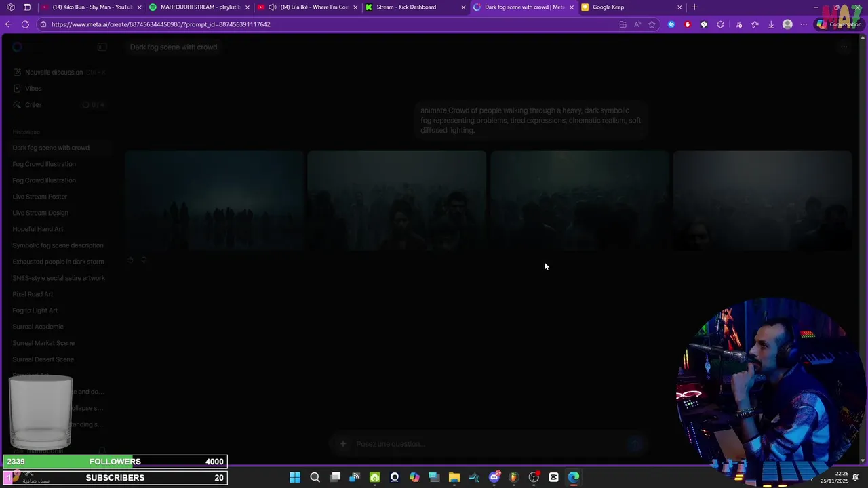Open a new browser tab
The height and width of the screenshot is (488, 868).
[694, 7]
